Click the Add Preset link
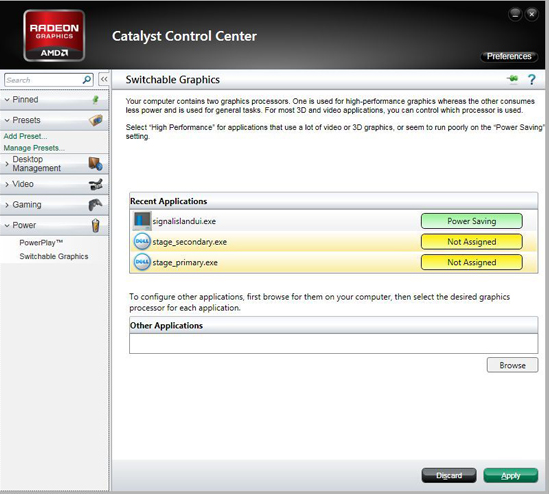The image size is (551, 495). point(25,136)
